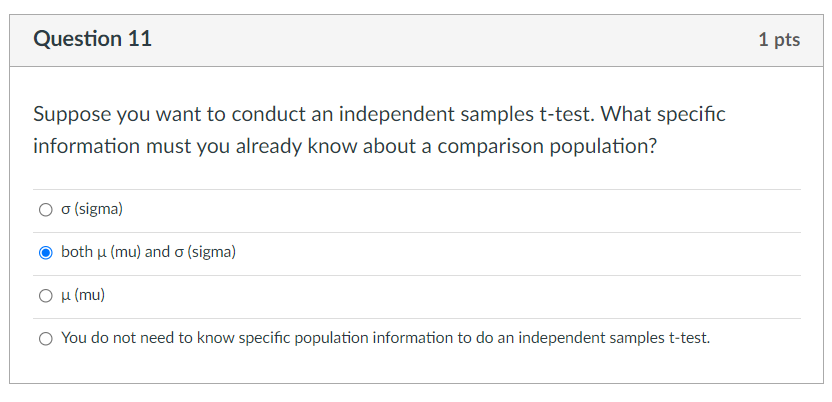Click the word "both" in the selected answer
832x402 pixels.
coord(77,253)
